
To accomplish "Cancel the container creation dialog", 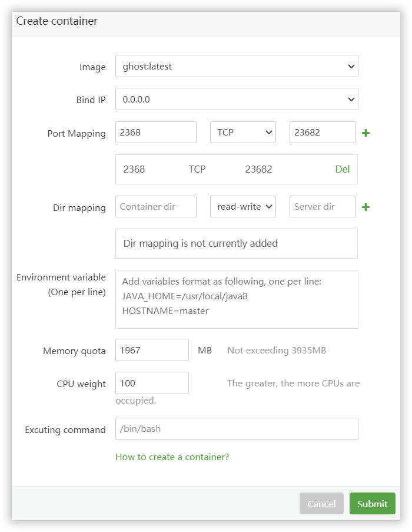I will 321,504.
